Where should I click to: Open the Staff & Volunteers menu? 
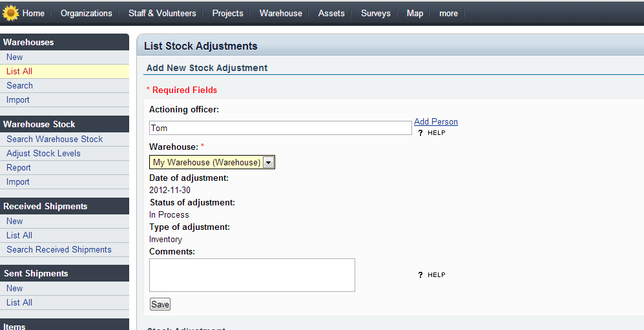point(162,13)
